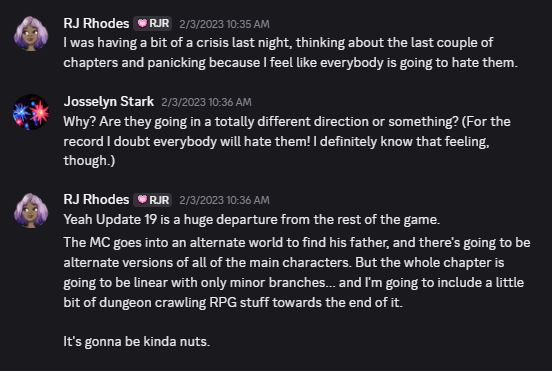Open RJ Rhodes avatar on the 10:35 AM message
The height and width of the screenshot is (371, 552).
click(x=31, y=34)
